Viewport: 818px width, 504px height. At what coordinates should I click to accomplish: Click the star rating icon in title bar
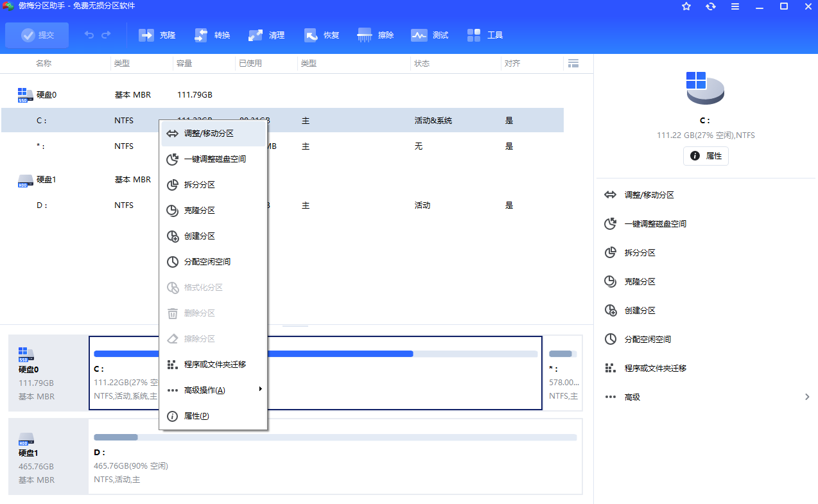[x=686, y=7]
